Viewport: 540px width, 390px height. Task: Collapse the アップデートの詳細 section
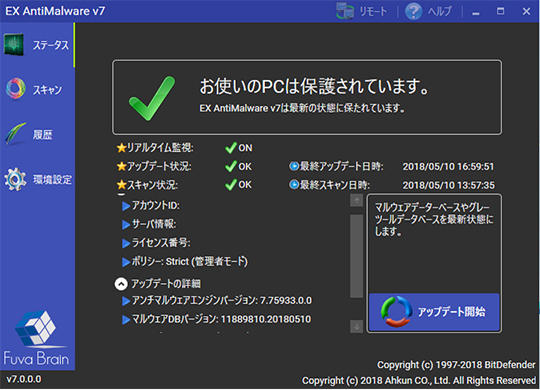pos(121,284)
